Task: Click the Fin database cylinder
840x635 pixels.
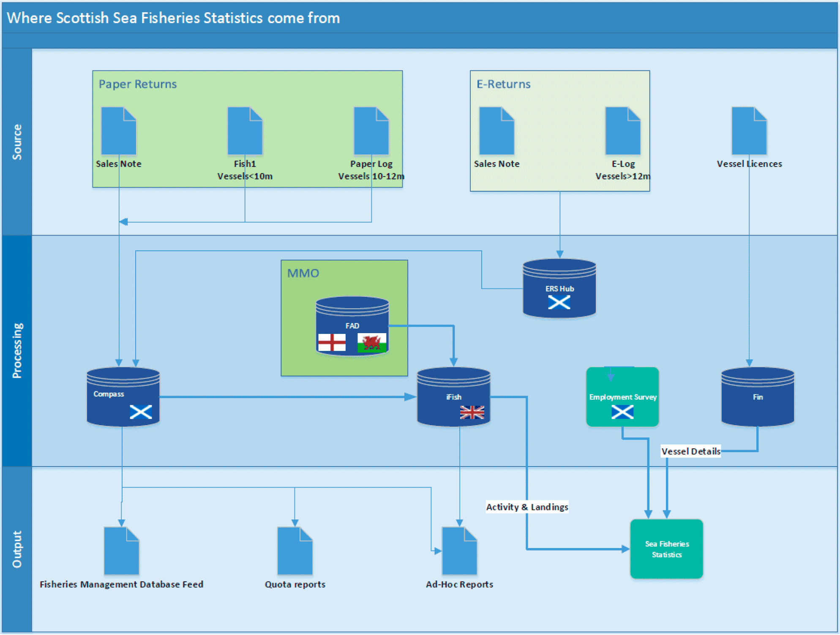Action: click(758, 396)
